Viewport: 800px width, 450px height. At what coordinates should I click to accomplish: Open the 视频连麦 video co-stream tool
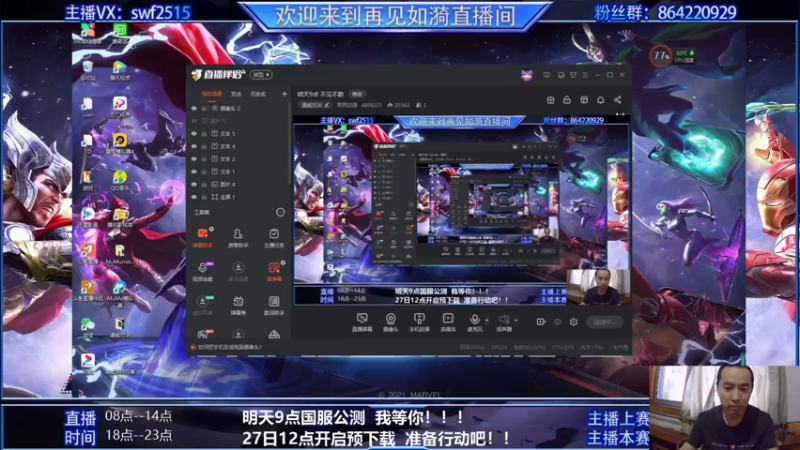click(203, 271)
